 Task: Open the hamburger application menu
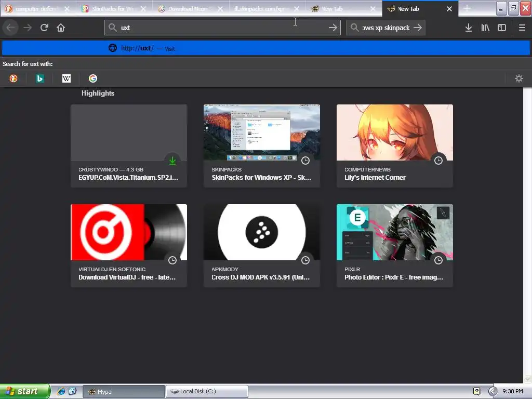point(522,28)
